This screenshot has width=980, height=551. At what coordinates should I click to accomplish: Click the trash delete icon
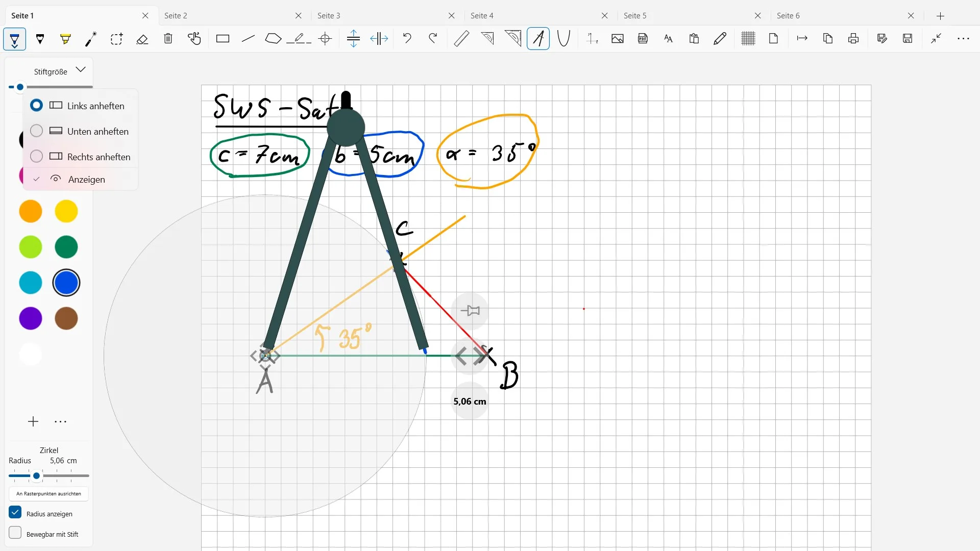pyautogui.click(x=168, y=39)
